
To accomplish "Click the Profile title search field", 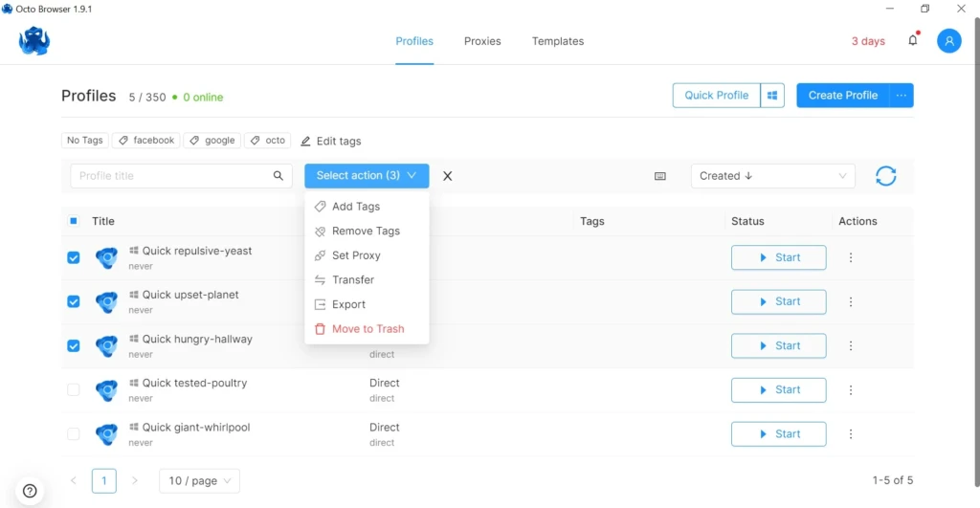I will tap(172, 176).
